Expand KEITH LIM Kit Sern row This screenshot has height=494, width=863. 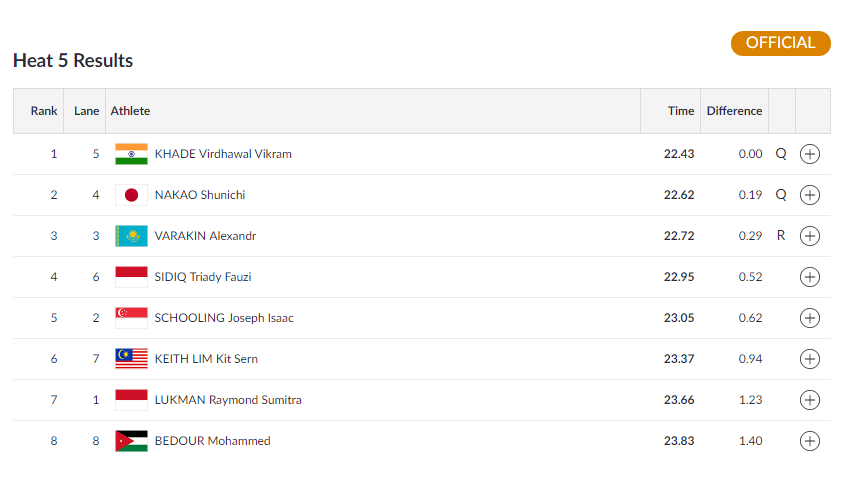click(x=810, y=359)
